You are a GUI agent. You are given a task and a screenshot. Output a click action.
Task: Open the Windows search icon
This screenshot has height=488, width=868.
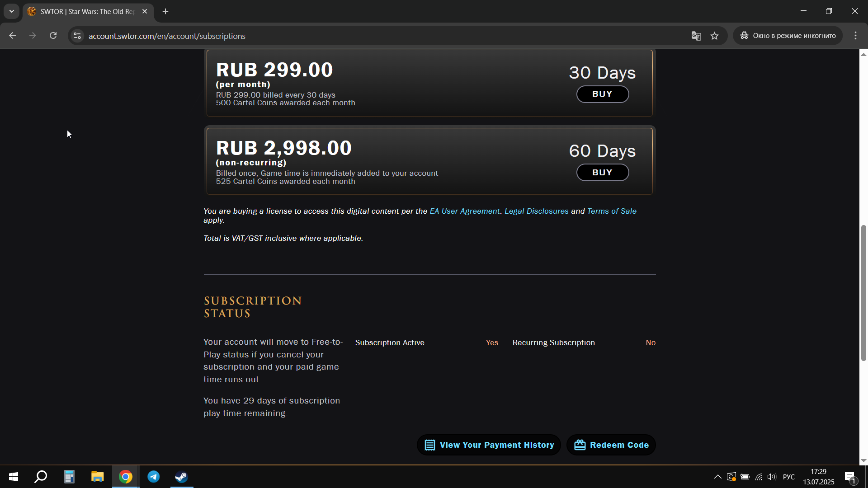pos(41,477)
